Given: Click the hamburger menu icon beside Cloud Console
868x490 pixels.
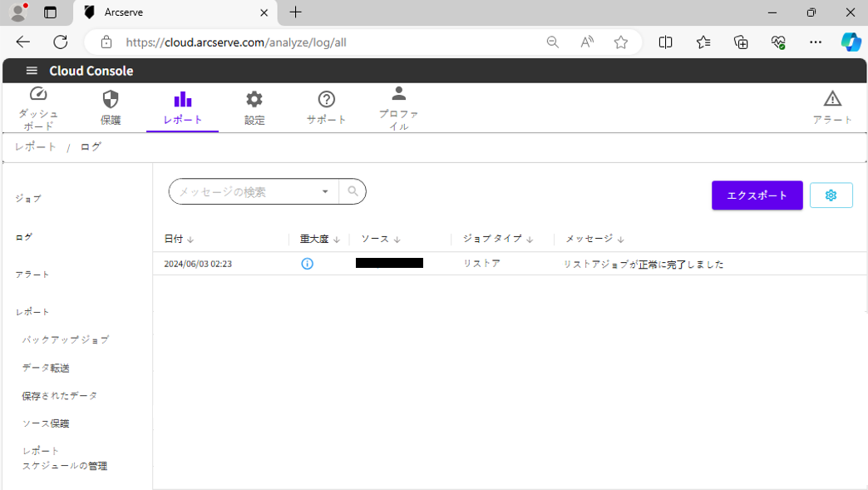Looking at the screenshot, I should pyautogui.click(x=32, y=71).
